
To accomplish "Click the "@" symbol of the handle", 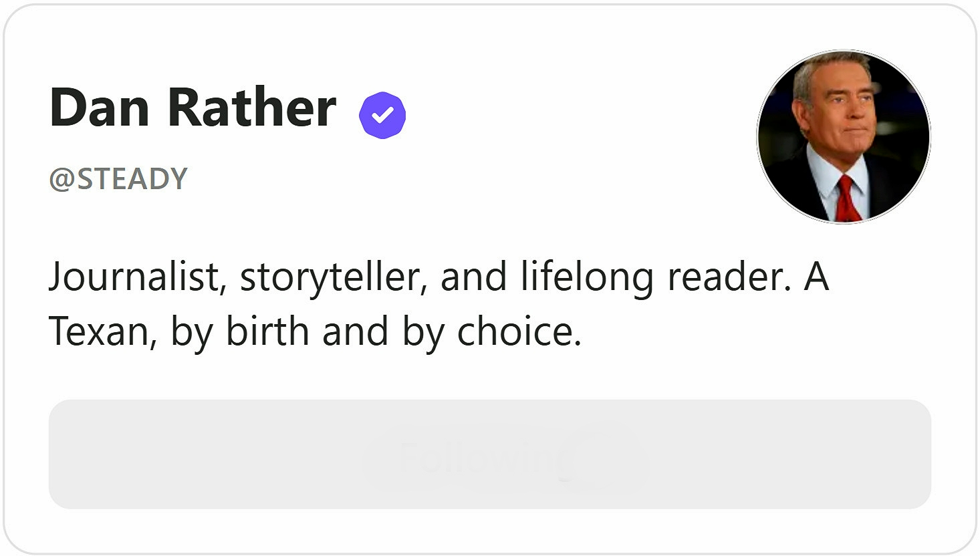I will click(62, 180).
